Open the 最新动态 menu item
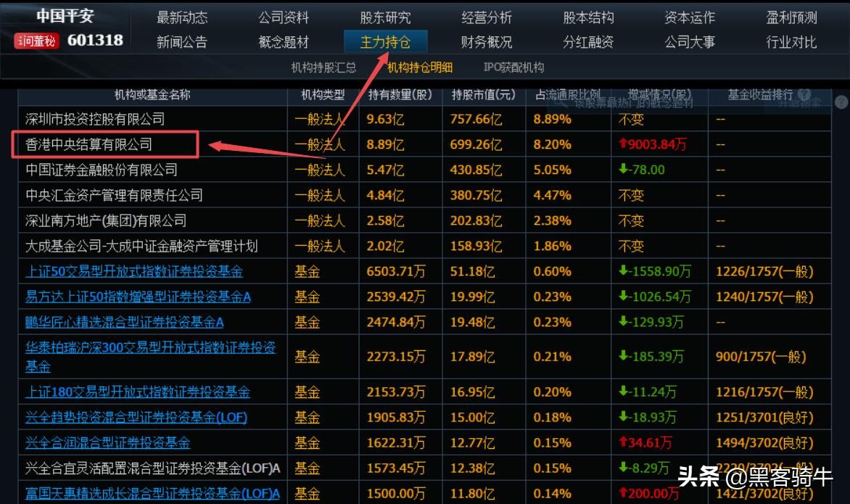 [182, 18]
